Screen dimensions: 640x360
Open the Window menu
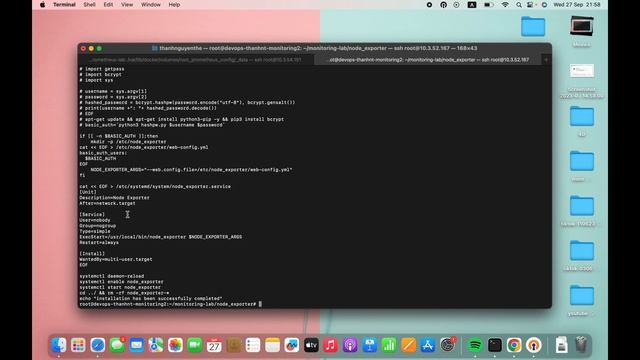tap(151, 4)
